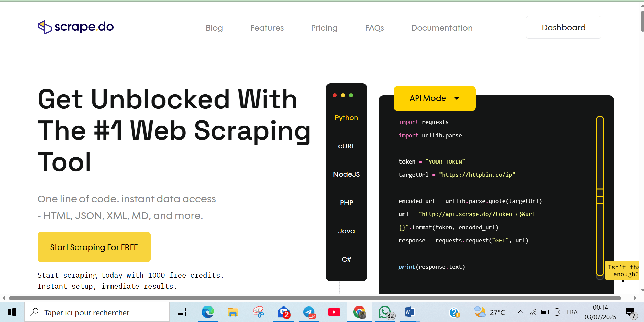644x322 pixels.
Task: Click the horizontal page scrollbar
Action: (x=315, y=298)
